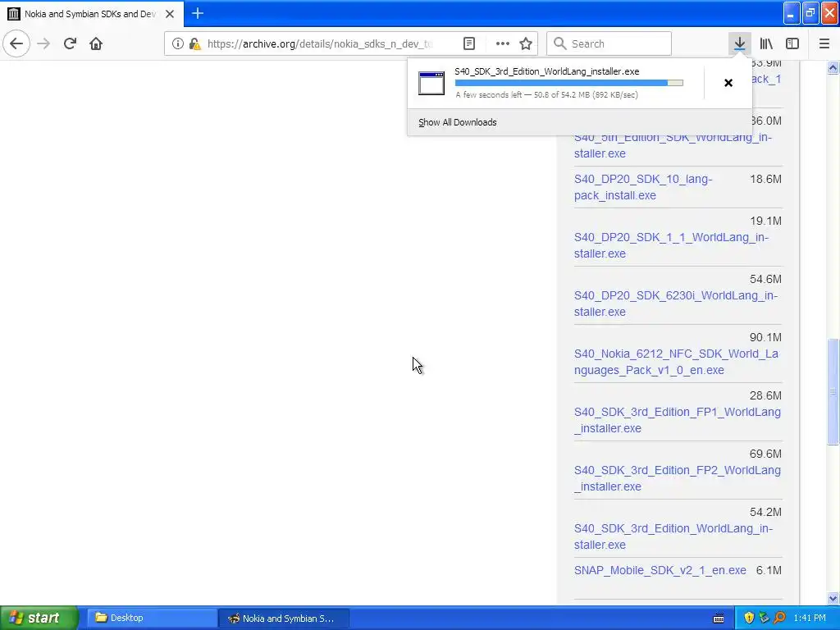Click the Downloads toolbar arrow

(x=740, y=43)
